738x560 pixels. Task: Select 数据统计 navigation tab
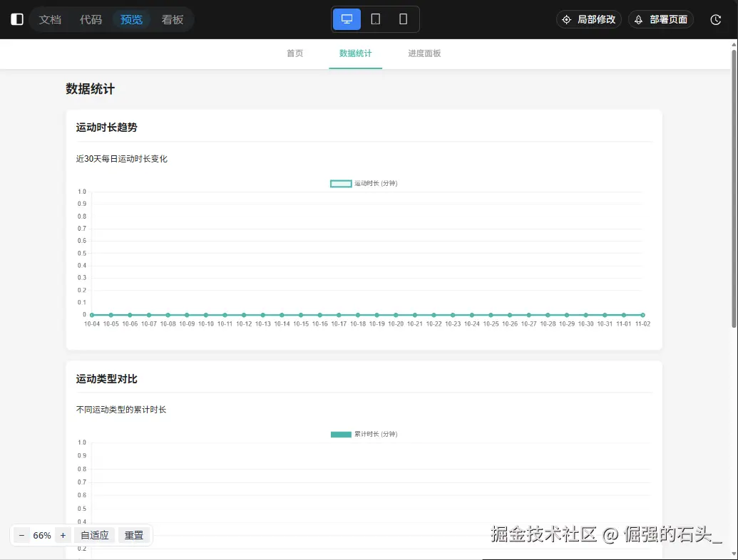tap(355, 53)
